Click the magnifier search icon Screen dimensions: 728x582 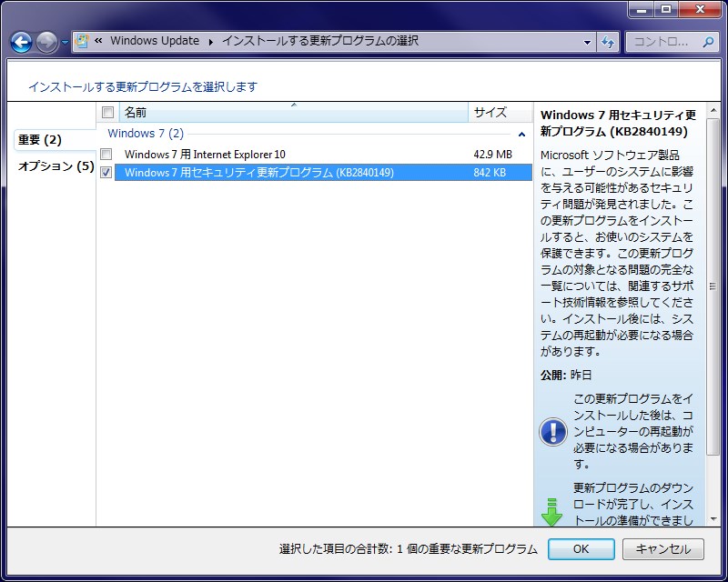point(707,42)
